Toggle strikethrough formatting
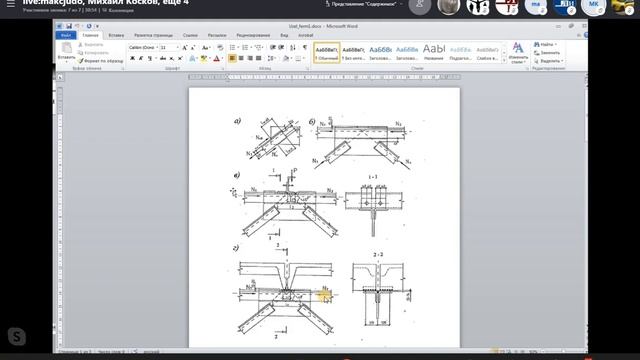Image resolution: width=640 pixels, height=360 pixels. tap(163, 59)
